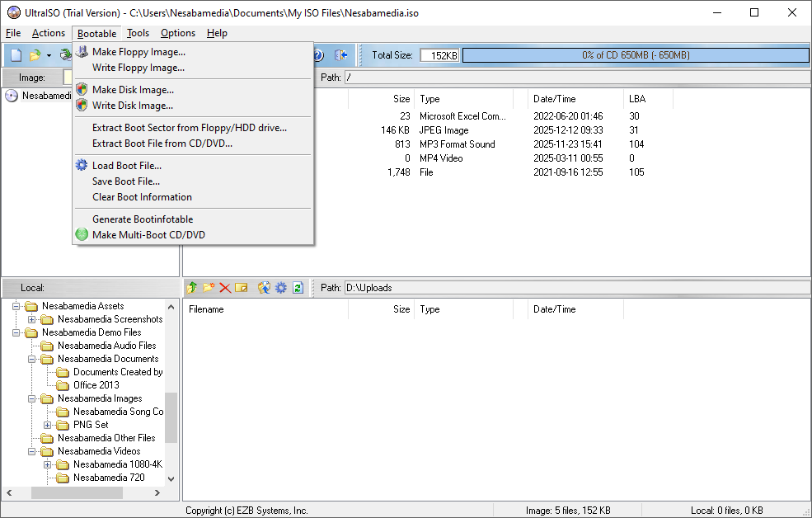Click the Exit icon beside Help
Image resolution: width=812 pixels, height=518 pixels.
click(340, 55)
